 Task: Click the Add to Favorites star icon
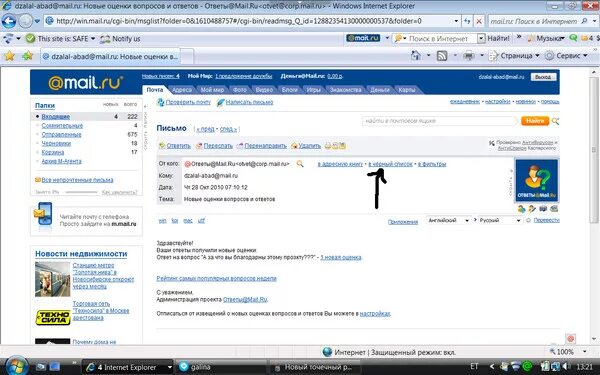[x=28, y=56]
